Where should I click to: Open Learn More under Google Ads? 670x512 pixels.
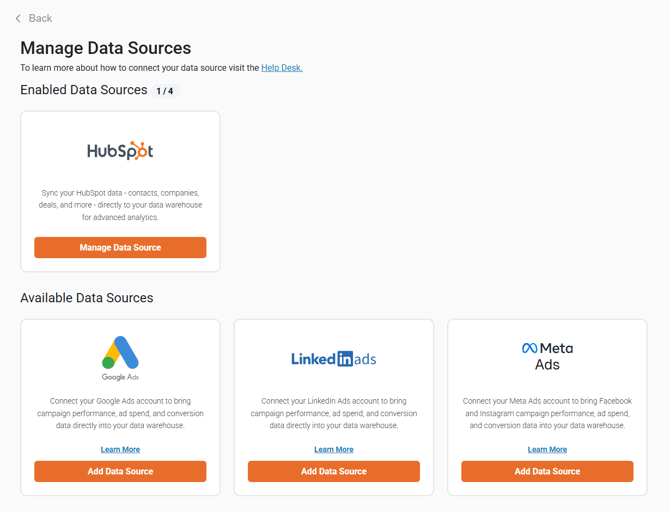pos(120,450)
